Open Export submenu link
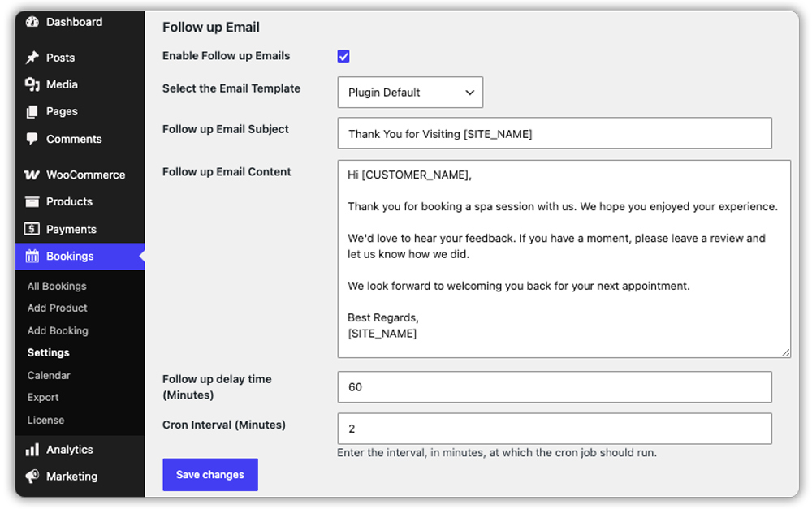The height and width of the screenshot is (509, 812). pyautogui.click(x=43, y=397)
